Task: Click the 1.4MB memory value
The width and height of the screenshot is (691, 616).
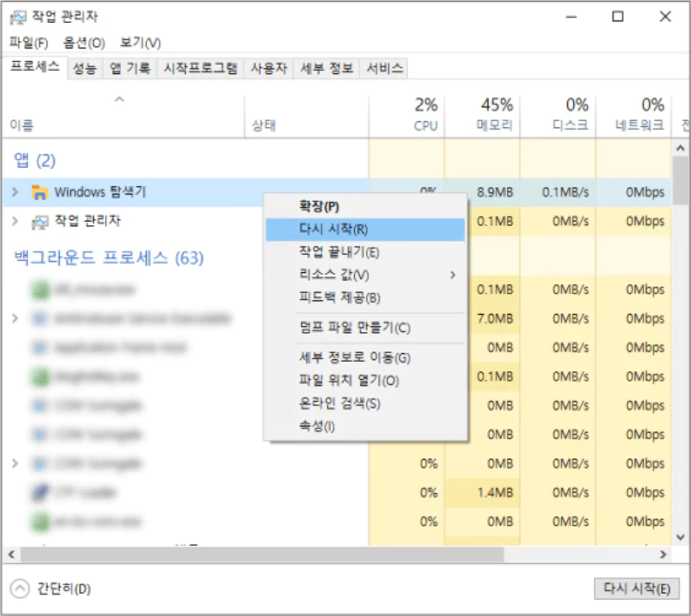Action: point(495,492)
